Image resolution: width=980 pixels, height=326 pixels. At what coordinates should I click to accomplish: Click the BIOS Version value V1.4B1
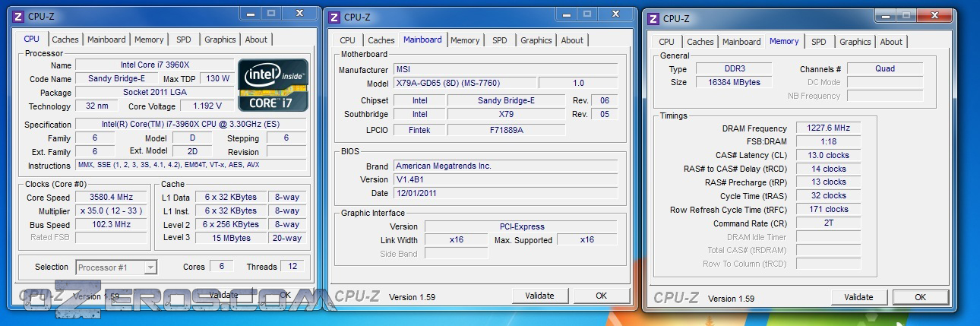pos(505,179)
